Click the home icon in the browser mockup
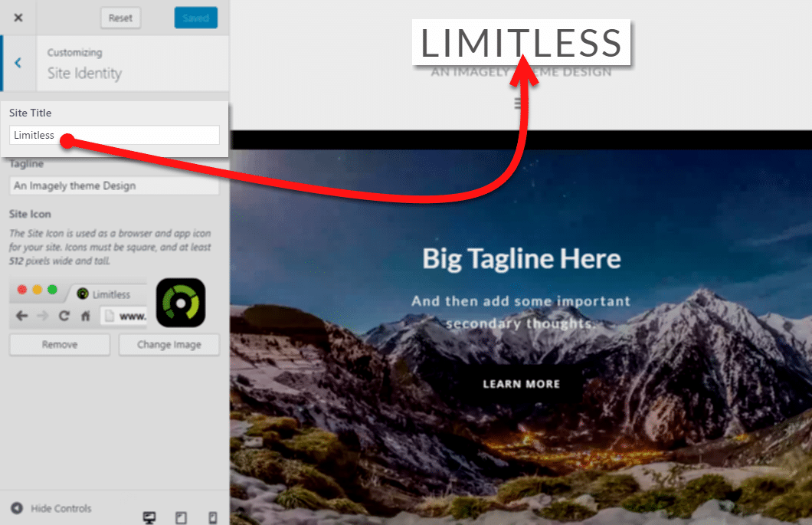The image size is (812, 525). [x=86, y=316]
